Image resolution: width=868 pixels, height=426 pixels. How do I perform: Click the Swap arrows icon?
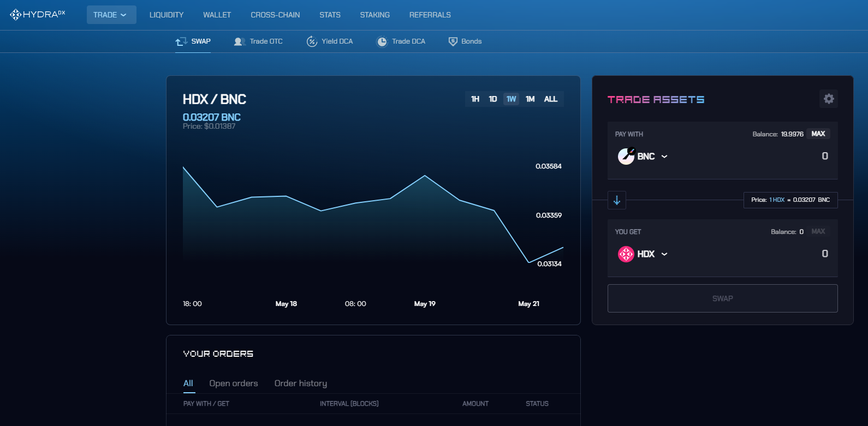(x=181, y=41)
